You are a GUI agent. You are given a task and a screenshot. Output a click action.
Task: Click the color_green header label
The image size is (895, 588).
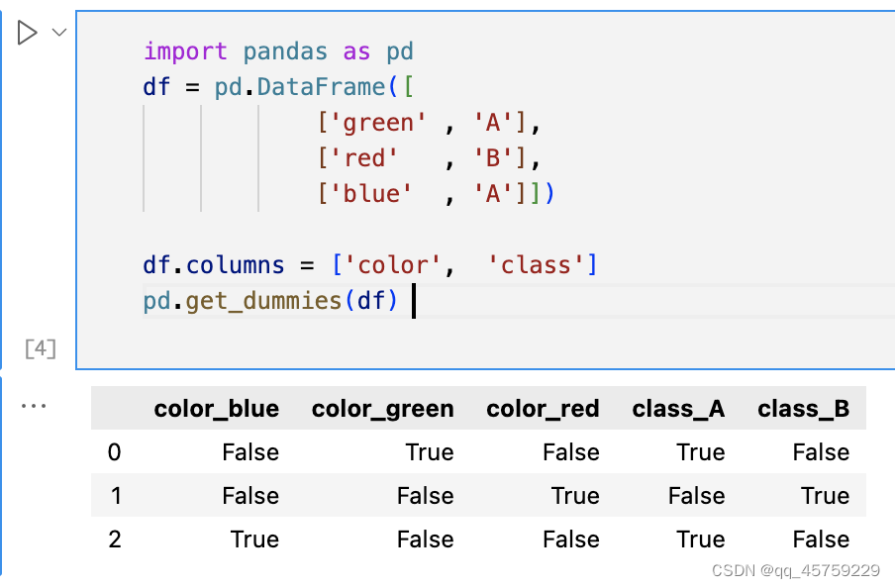click(382, 408)
